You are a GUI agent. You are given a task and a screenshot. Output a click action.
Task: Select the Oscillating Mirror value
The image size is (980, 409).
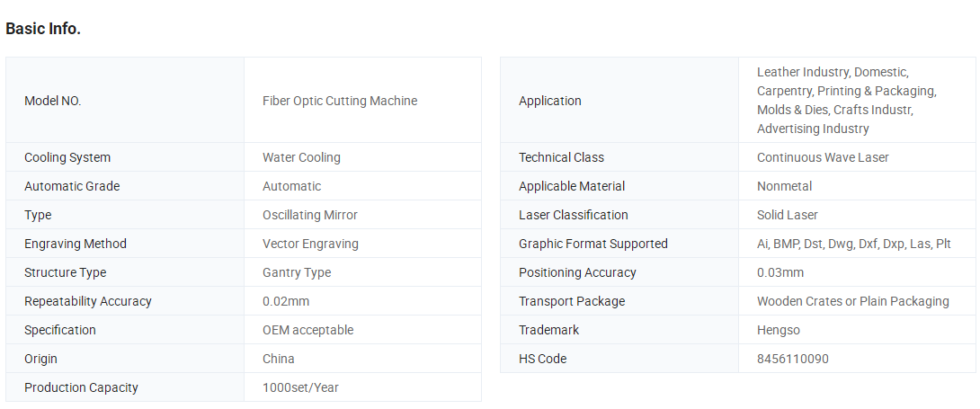pos(310,215)
